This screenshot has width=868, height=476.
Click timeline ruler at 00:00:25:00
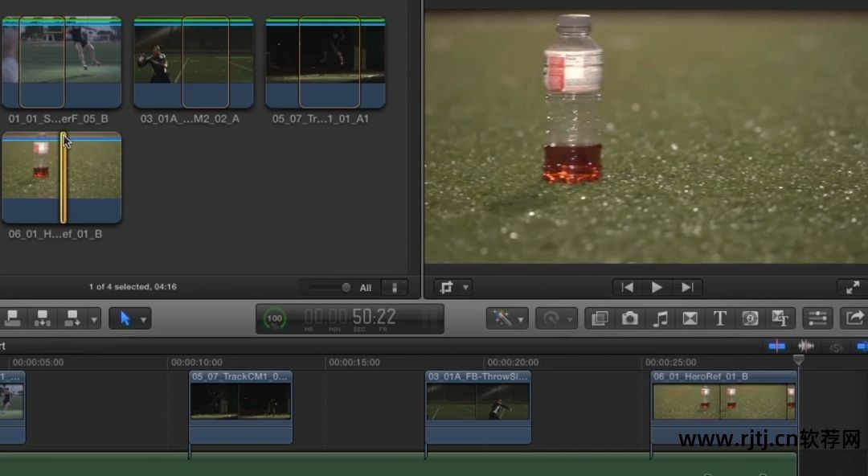(x=670, y=363)
